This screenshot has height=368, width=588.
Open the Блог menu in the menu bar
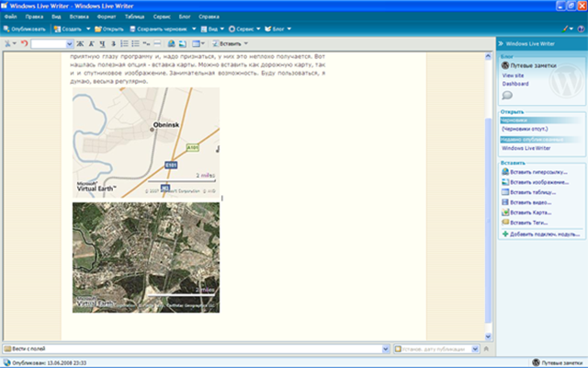coord(185,17)
